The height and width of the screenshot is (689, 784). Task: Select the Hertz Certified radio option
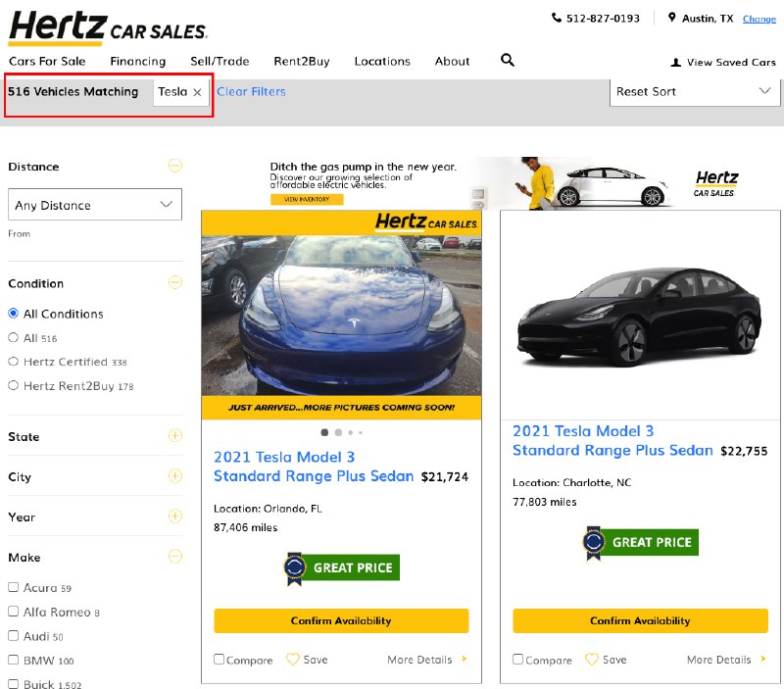(14, 362)
